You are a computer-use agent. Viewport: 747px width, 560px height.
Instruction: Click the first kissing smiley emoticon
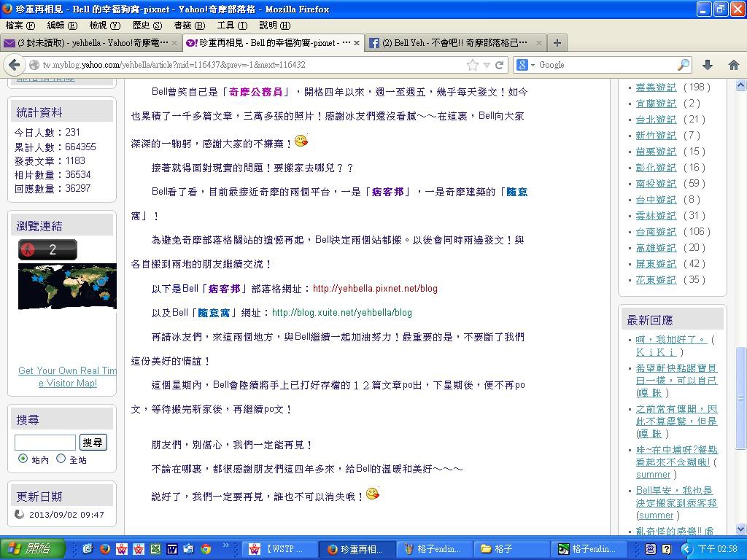(301, 141)
